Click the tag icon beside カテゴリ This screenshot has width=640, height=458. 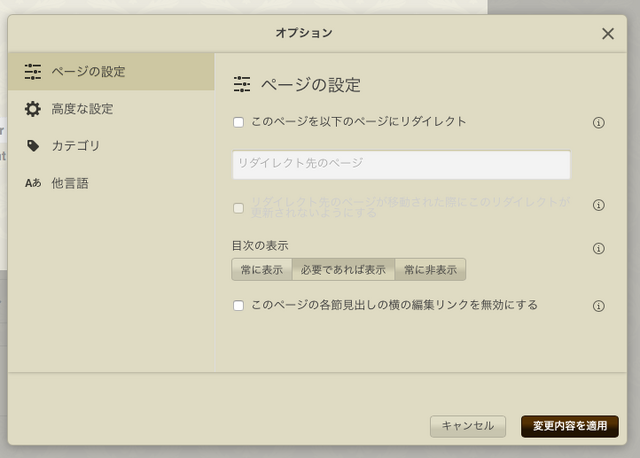pos(33,146)
